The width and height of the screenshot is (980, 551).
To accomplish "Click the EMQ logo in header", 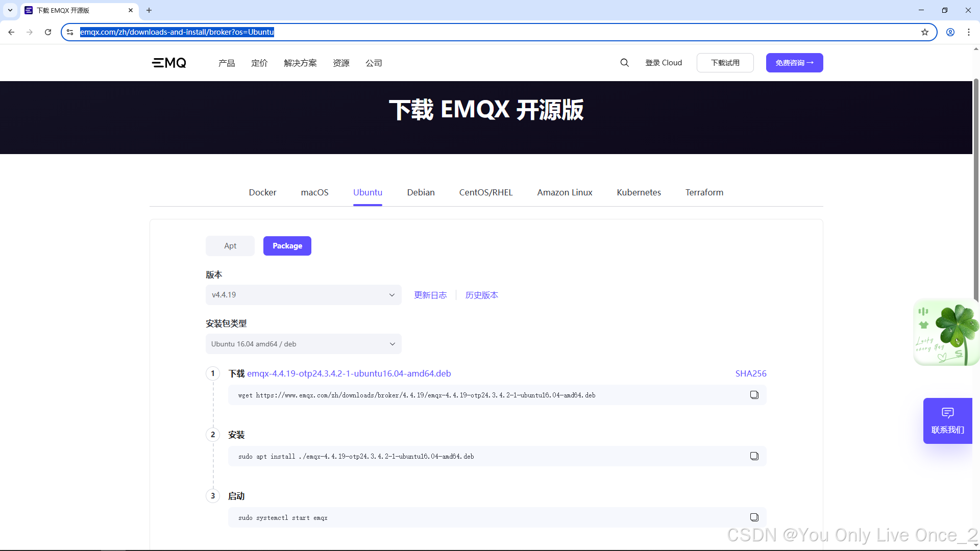I will click(x=169, y=63).
